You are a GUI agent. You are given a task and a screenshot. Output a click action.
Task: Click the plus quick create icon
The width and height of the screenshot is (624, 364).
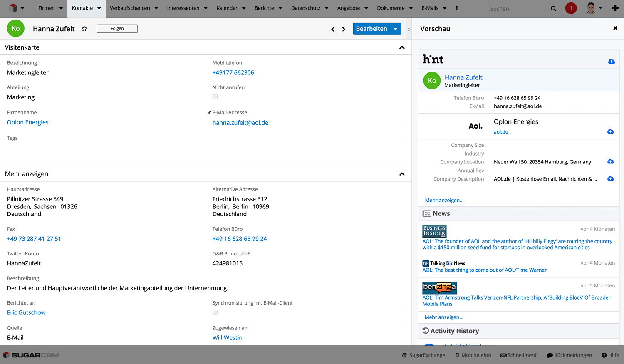615,8
